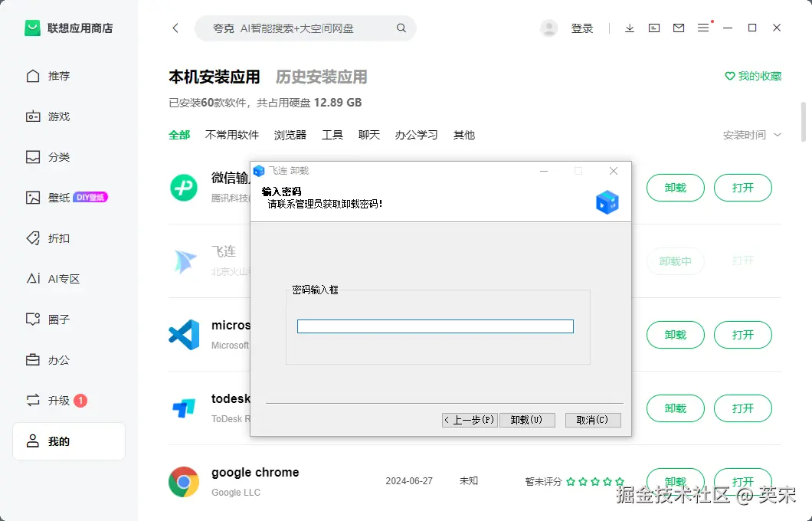Click the Visual Studio Code app icon
This screenshot has height=521, width=812.
click(184, 335)
